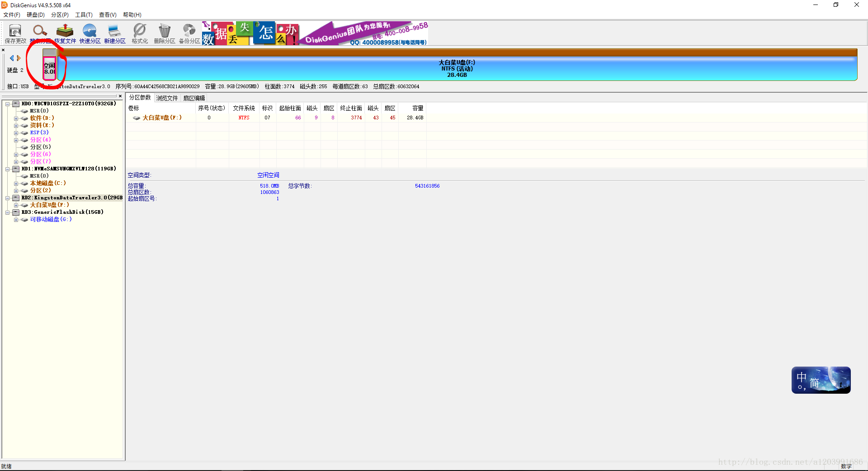The image size is (868, 471).
Task: Collapse the RD3 GenericFlashDisk tree node
Action: point(8,212)
